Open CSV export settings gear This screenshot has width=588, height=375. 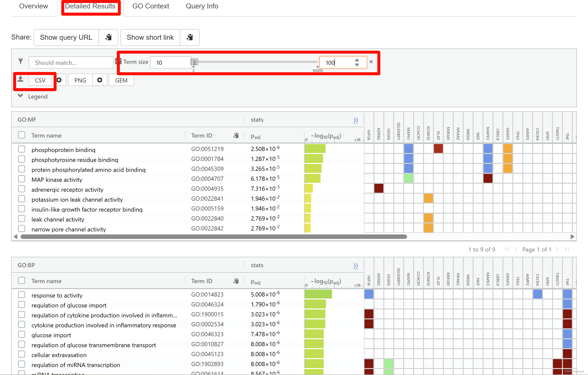tap(59, 80)
